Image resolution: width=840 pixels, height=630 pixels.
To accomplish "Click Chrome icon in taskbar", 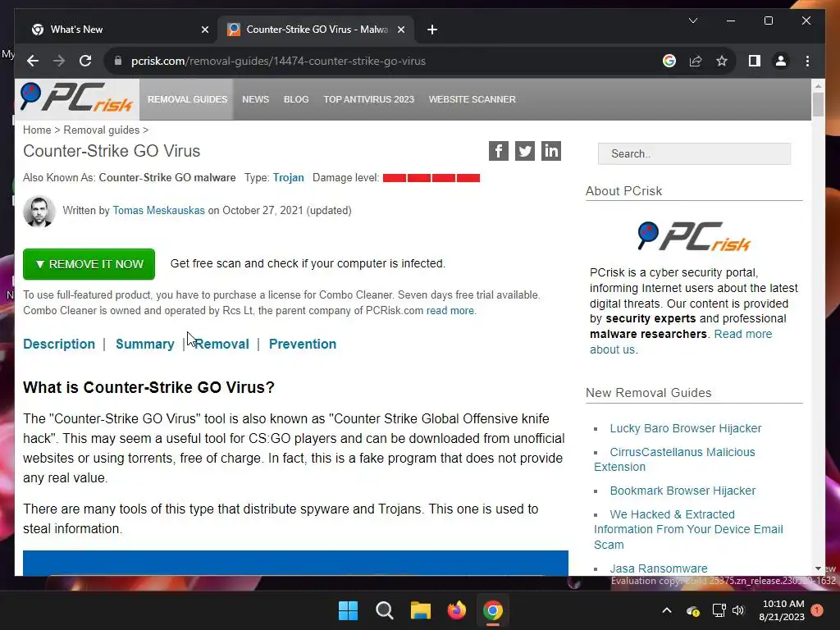I will point(493,610).
